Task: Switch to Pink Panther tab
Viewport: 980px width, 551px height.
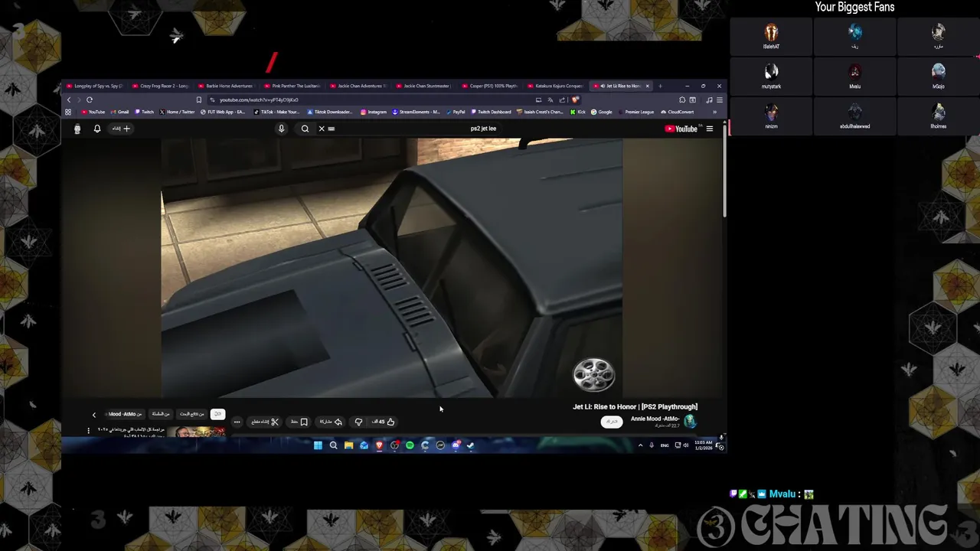Action: pyautogui.click(x=292, y=86)
